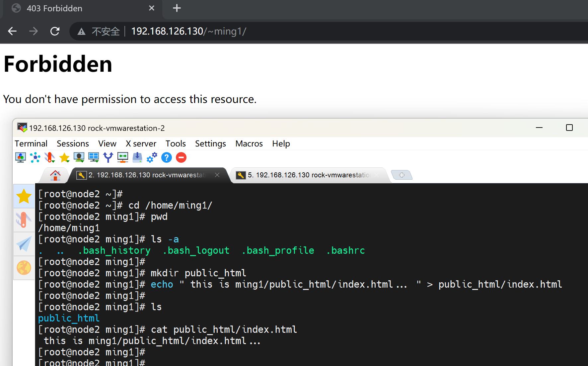Click the home tab in MobaXterm

(x=55, y=175)
